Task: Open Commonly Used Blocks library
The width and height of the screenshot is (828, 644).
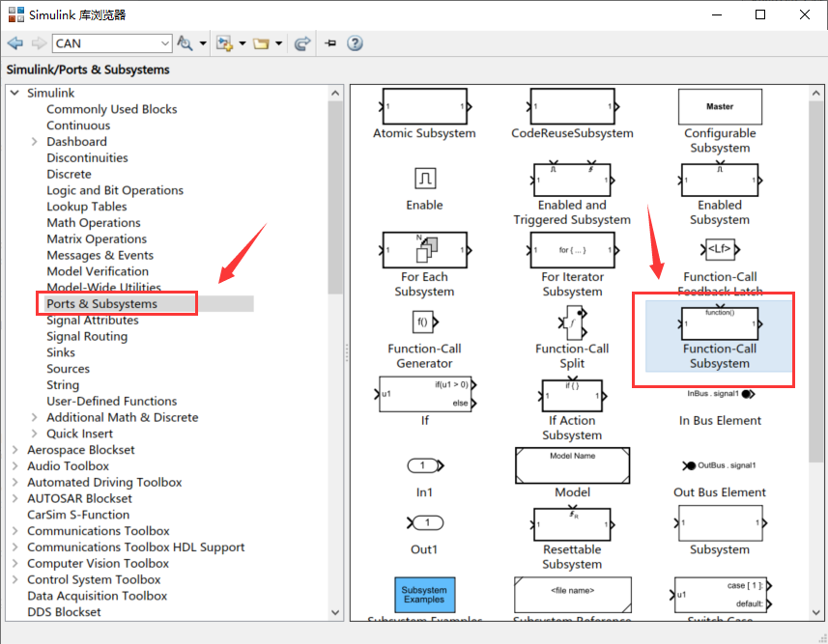Action: tap(111, 109)
